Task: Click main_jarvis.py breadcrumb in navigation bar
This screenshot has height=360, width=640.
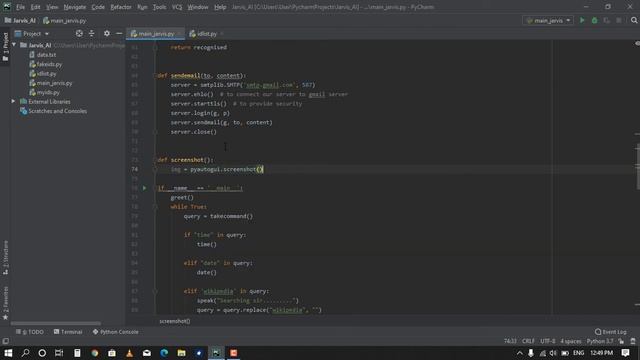Action: point(64,20)
